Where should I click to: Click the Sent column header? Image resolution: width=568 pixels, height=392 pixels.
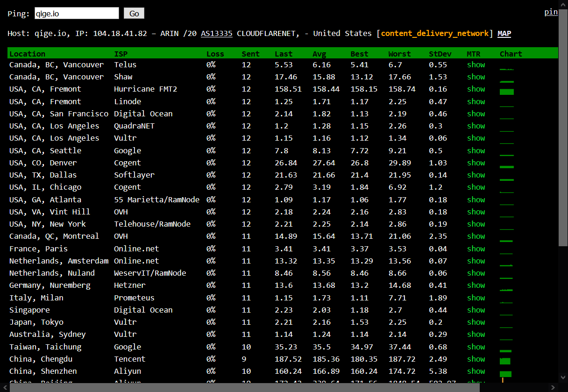click(250, 54)
